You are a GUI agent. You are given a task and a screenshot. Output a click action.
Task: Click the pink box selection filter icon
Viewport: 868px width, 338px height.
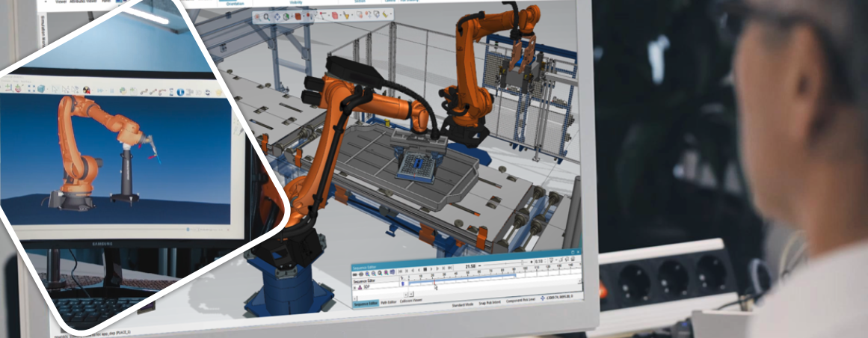tap(335, 16)
